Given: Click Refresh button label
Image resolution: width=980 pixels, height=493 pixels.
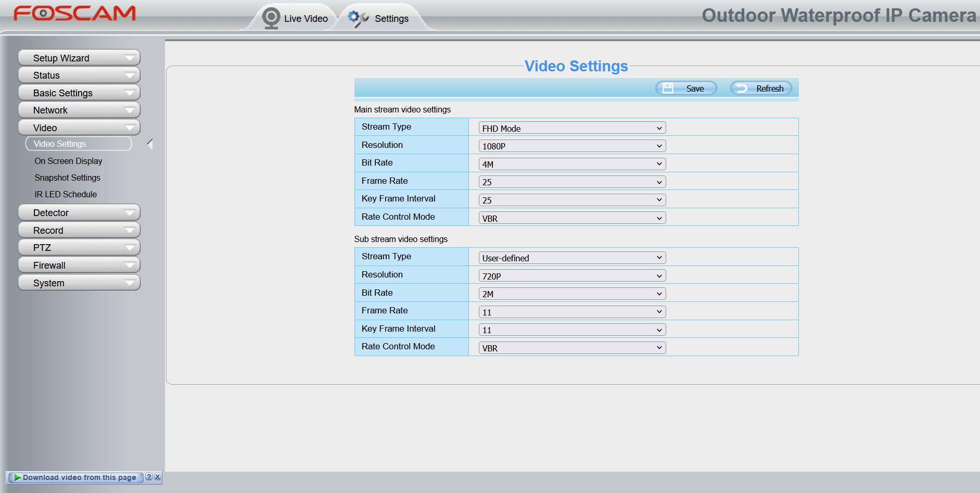Looking at the screenshot, I should [x=770, y=89].
